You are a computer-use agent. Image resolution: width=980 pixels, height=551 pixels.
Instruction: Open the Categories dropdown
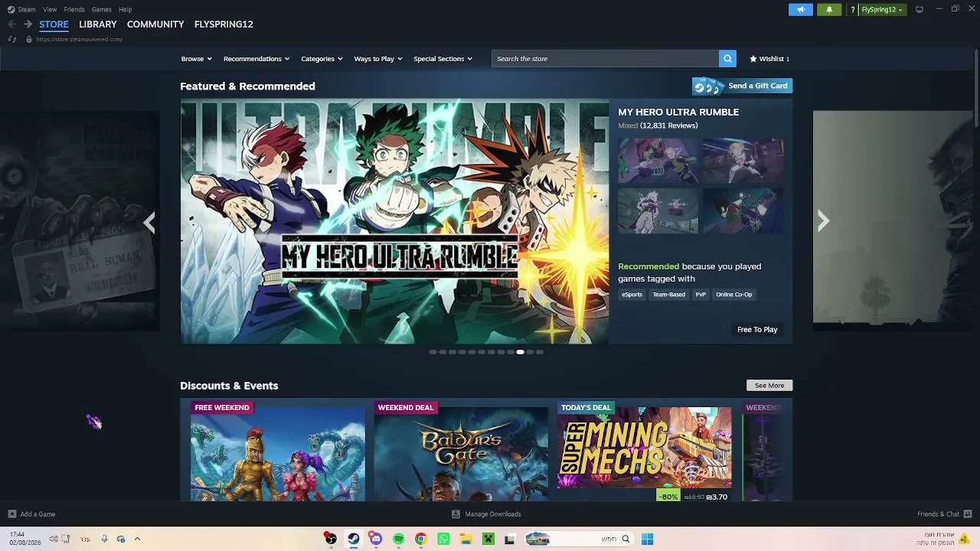tap(322, 59)
